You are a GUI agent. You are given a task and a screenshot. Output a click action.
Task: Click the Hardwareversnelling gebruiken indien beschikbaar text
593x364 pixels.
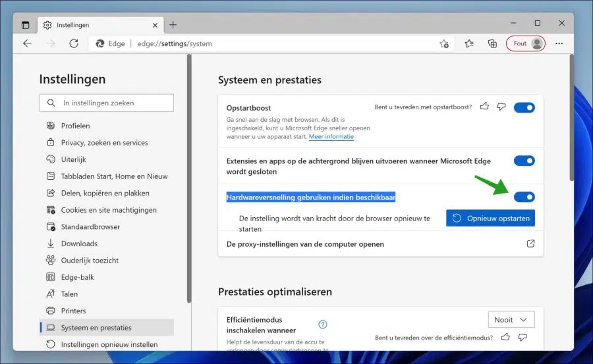point(311,197)
